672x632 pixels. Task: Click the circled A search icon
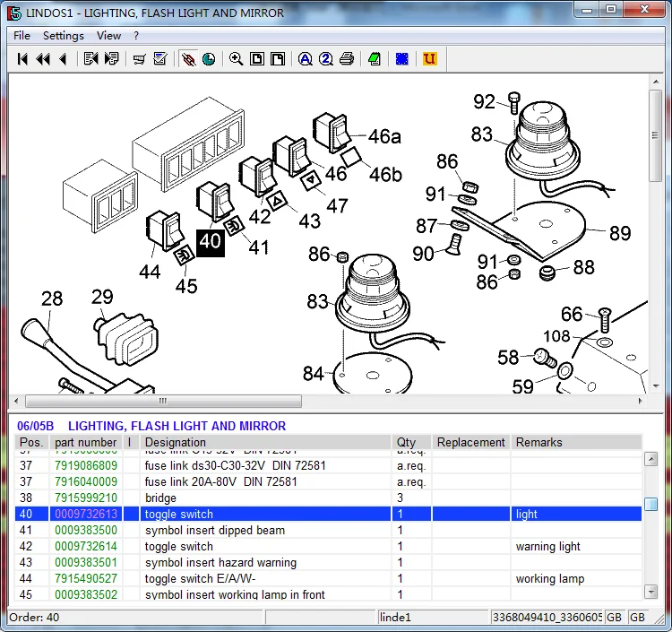306,59
